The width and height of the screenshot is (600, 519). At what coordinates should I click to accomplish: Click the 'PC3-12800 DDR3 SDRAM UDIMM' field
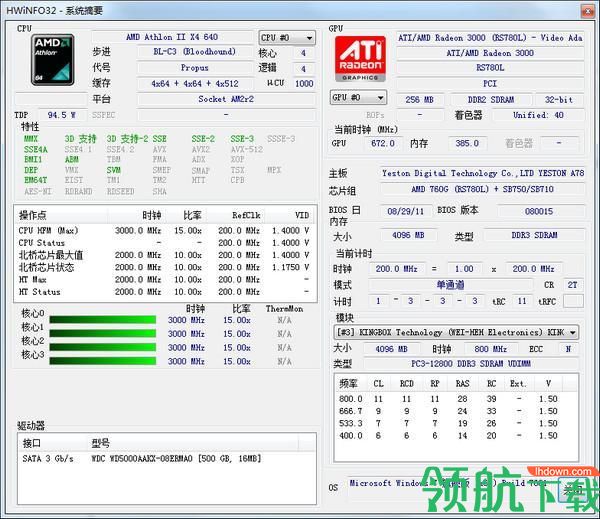click(x=471, y=363)
